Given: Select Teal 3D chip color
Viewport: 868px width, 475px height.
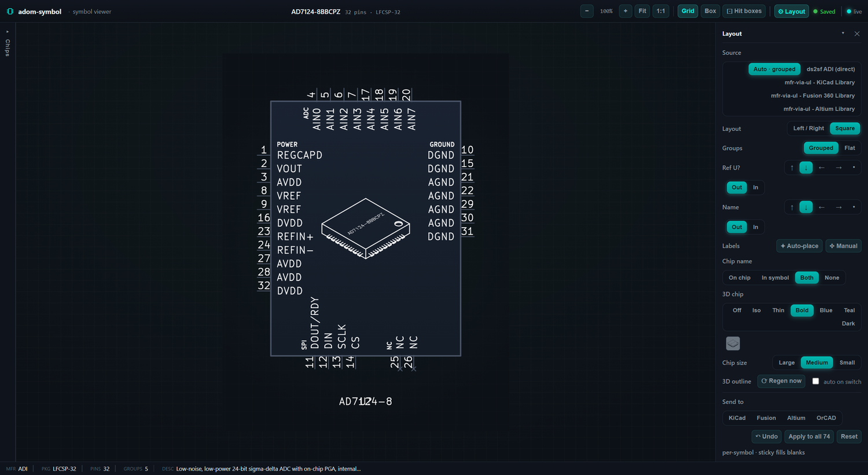Looking at the screenshot, I should [x=849, y=310].
